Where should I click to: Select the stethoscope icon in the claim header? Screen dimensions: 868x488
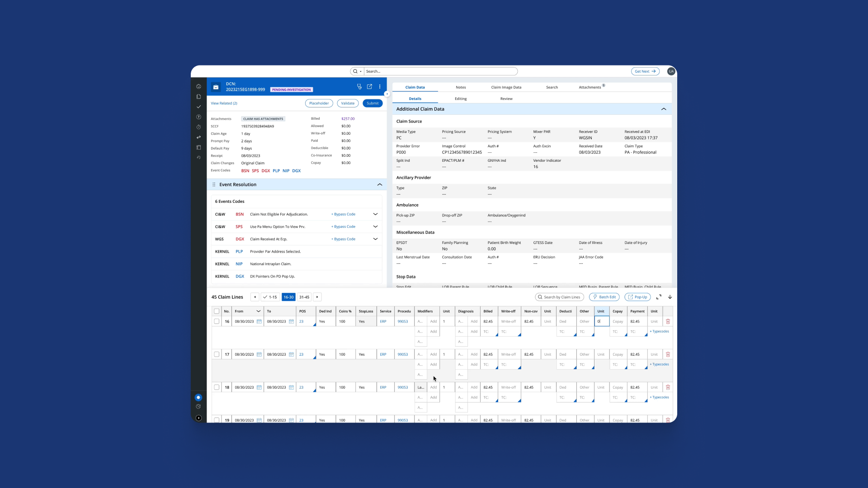(359, 87)
